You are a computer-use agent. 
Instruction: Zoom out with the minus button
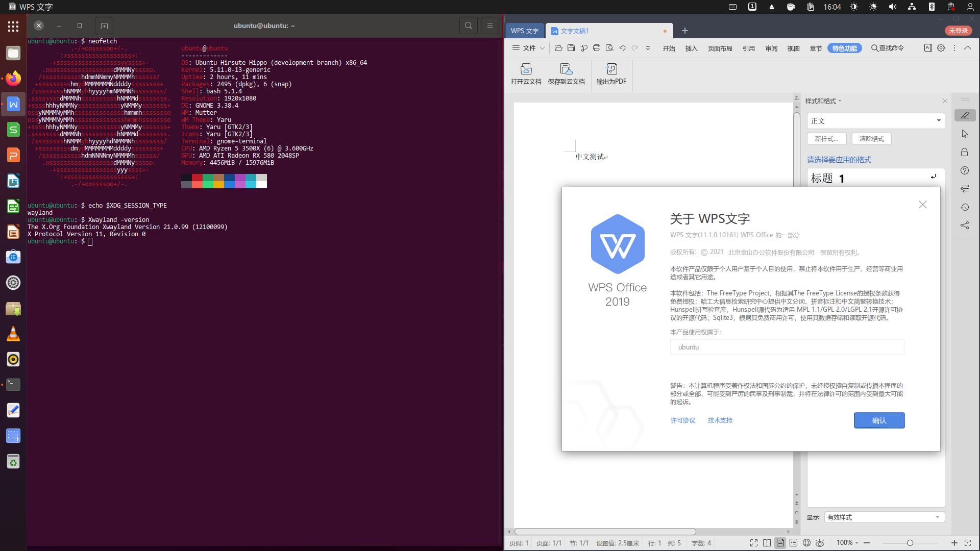click(x=867, y=543)
